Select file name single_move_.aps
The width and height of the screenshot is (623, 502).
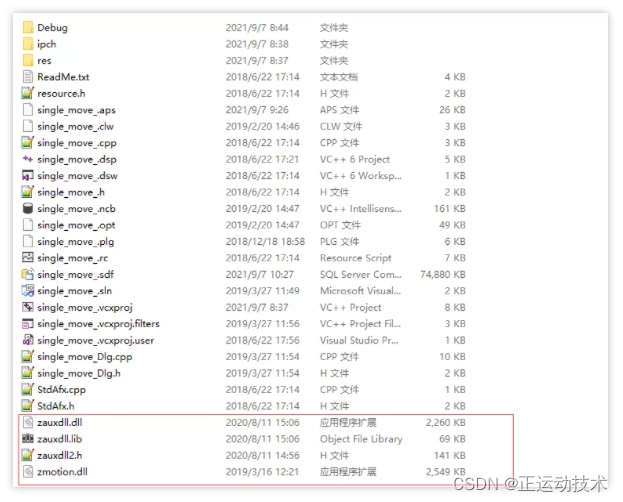coord(76,110)
